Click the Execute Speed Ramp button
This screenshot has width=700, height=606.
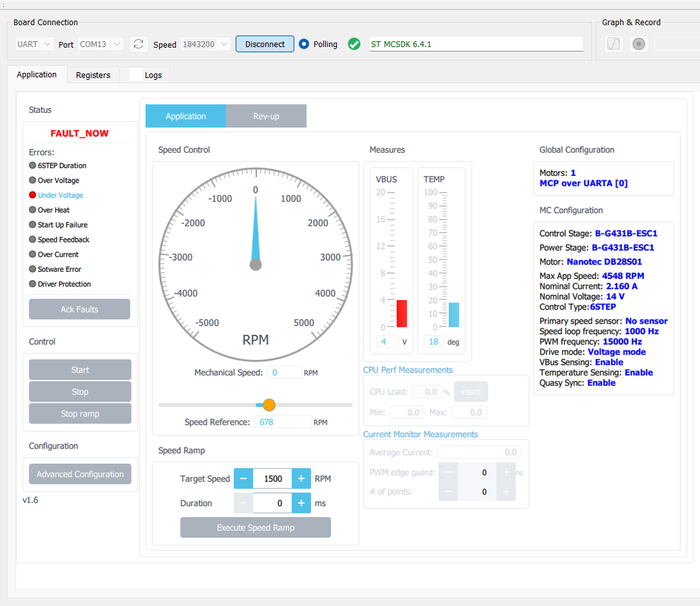[x=255, y=528]
